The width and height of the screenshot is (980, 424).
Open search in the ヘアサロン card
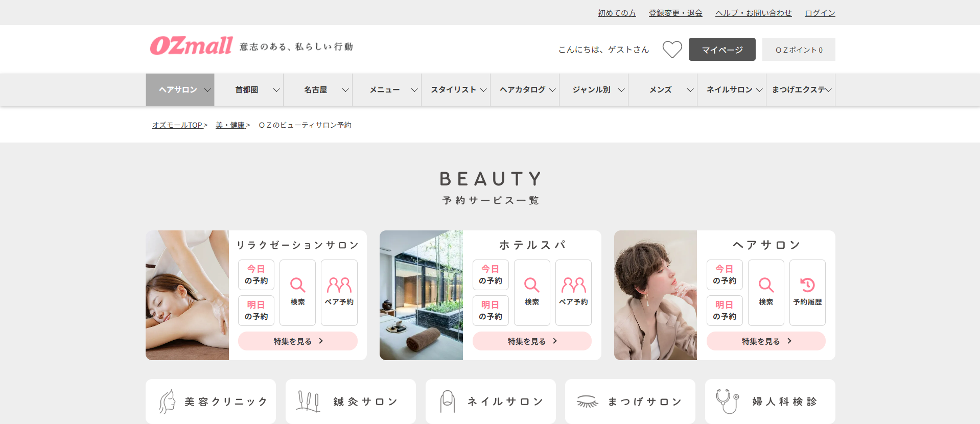(x=766, y=292)
